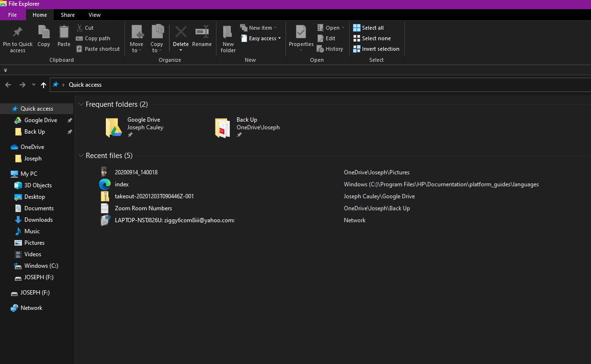591x364 pixels.
Task: Select Google Drive in navigation pane
Action: [41, 120]
